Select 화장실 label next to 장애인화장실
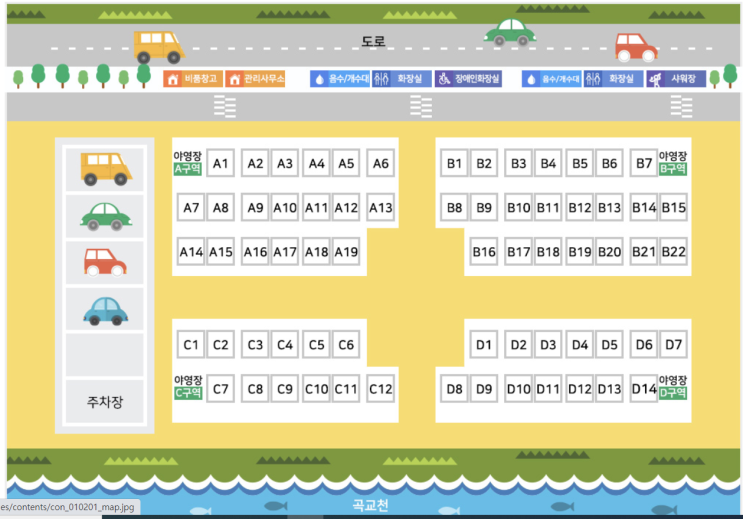The height and width of the screenshot is (519, 743). tap(402, 79)
